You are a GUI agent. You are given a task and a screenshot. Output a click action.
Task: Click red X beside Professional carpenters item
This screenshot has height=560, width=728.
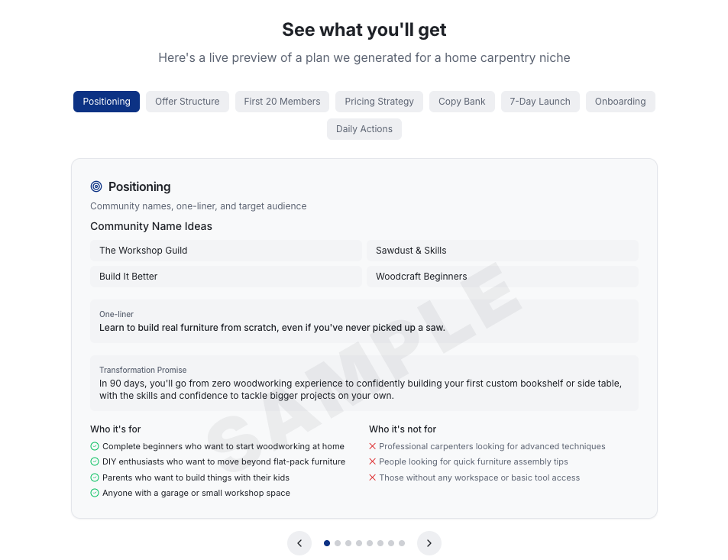point(372,446)
